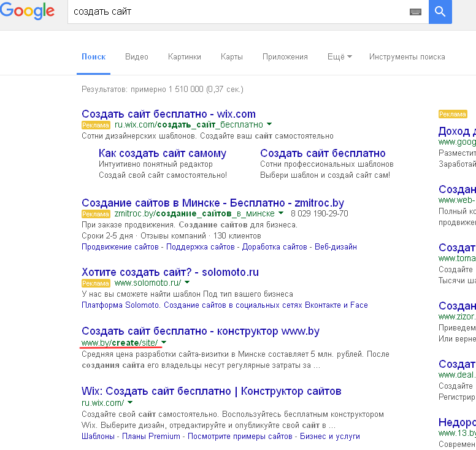Click the Google logo

pos(27,11)
